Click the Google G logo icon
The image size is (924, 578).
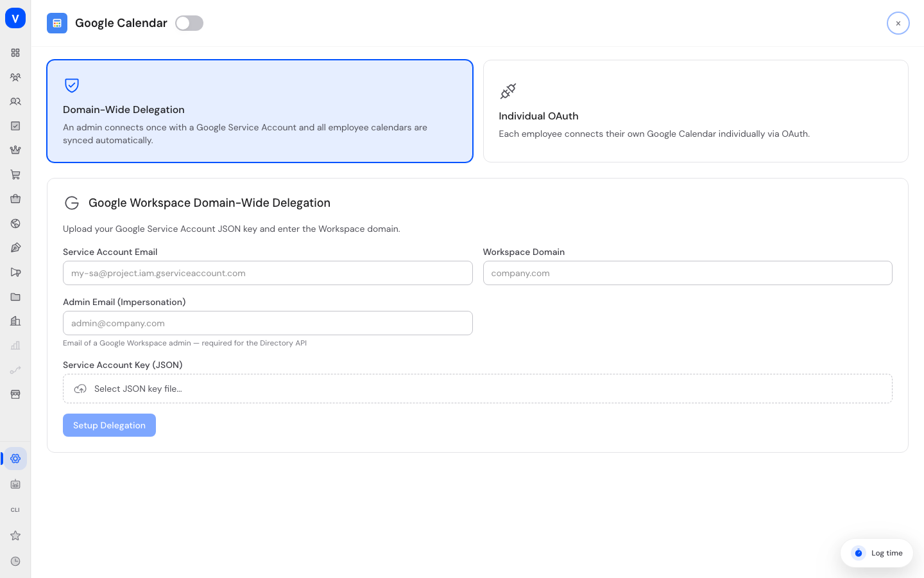pos(72,203)
